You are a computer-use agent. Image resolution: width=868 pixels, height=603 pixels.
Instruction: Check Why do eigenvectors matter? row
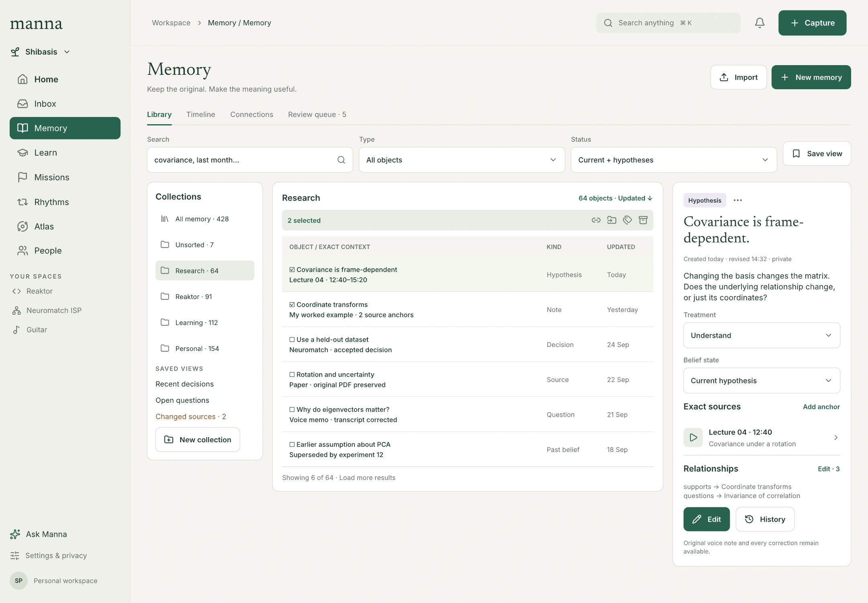tap(292, 410)
